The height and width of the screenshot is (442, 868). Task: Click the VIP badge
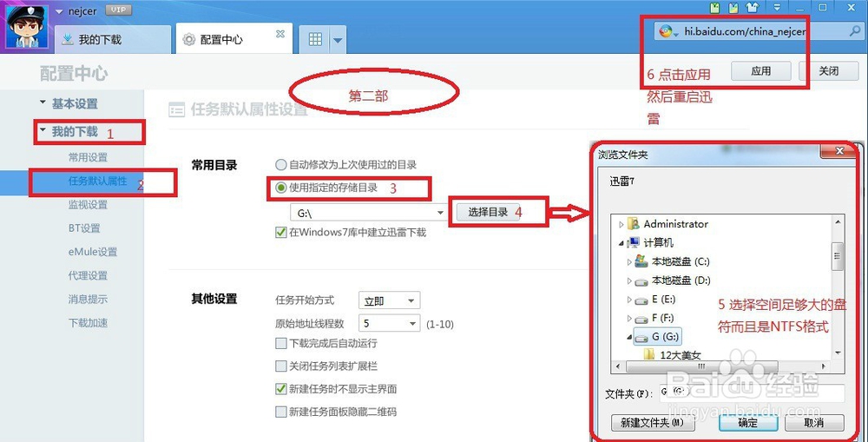point(118,10)
